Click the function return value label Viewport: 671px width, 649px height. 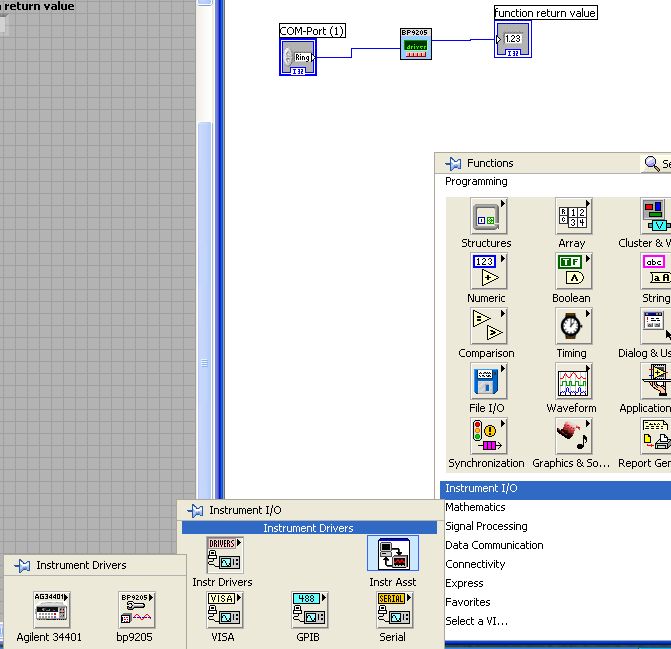pyautogui.click(x=546, y=13)
